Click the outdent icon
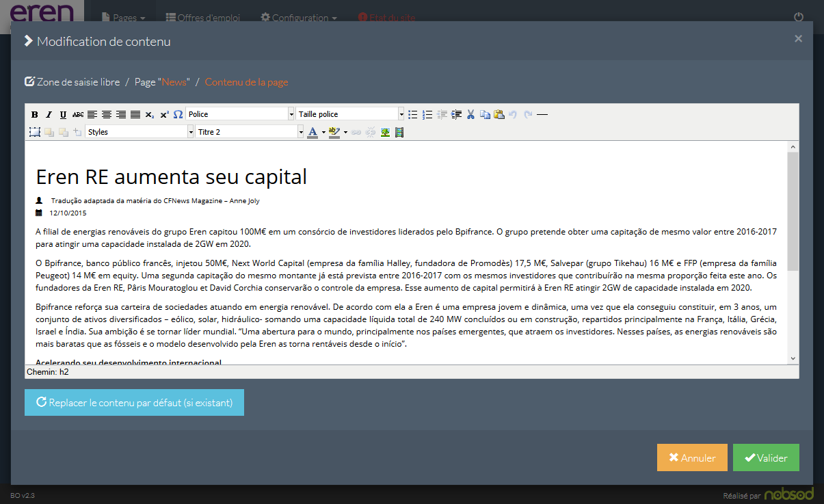 (x=442, y=114)
